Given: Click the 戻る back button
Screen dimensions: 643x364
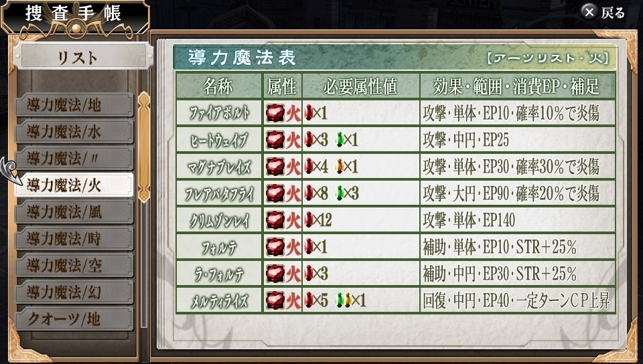Looking at the screenshot, I should click(x=602, y=12).
